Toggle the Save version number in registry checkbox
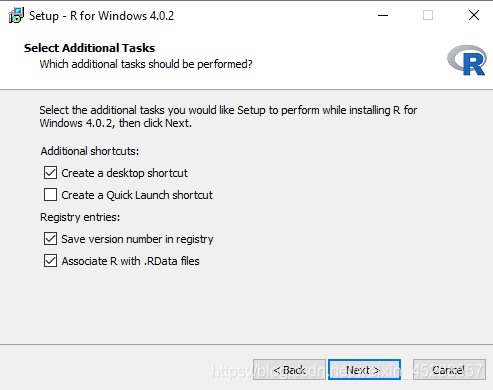 (x=50, y=239)
